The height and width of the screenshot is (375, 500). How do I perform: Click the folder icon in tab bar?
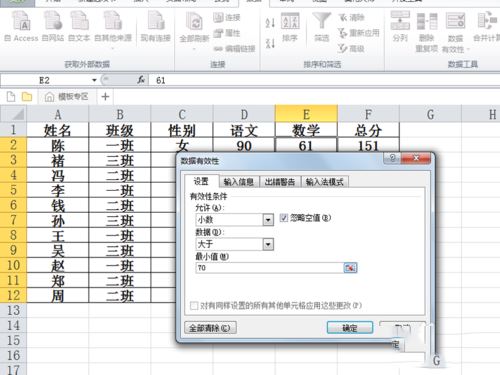point(27,97)
